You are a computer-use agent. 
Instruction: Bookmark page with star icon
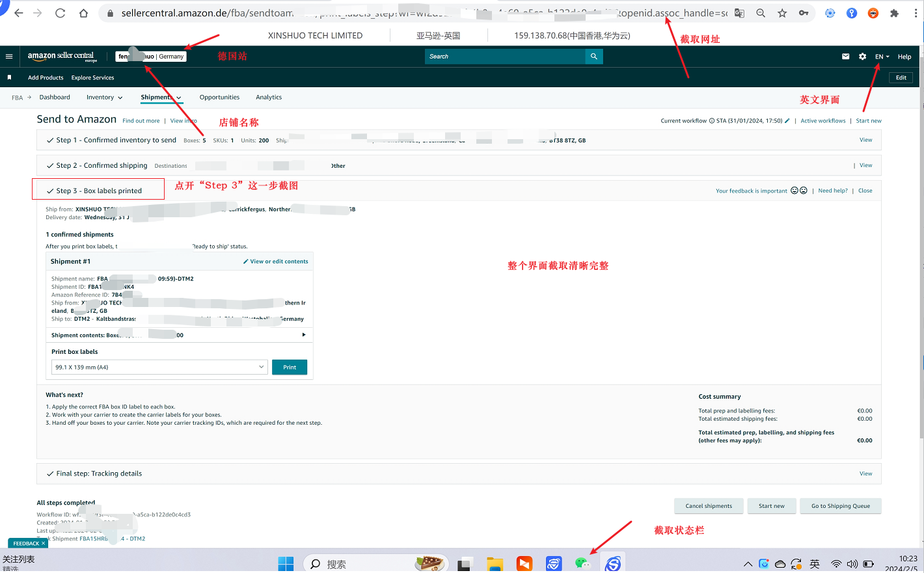point(782,13)
